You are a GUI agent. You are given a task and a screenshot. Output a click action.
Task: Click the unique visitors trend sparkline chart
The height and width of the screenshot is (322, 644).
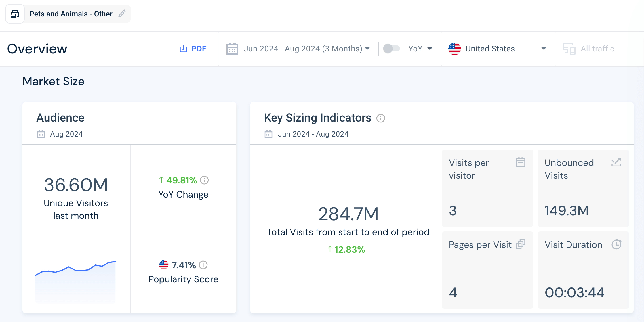[75, 280]
